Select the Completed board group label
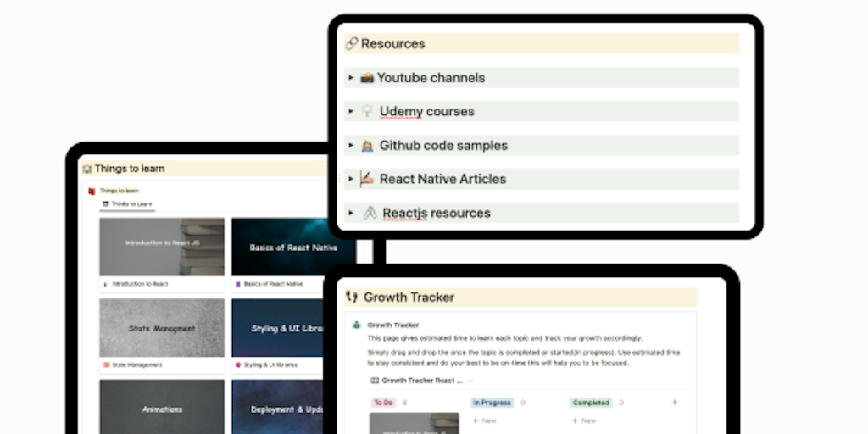Viewport: 868px width, 434px height. click(591, 403)
